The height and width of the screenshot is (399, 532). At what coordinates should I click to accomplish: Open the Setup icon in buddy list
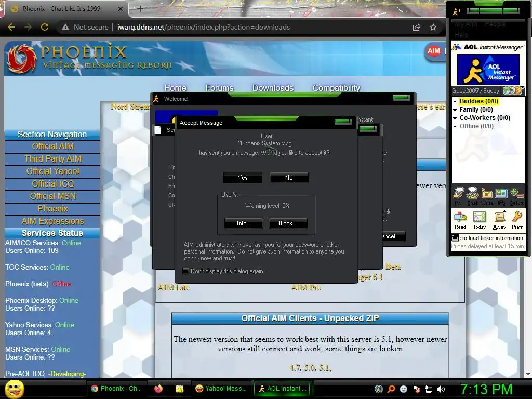[516, 196]
